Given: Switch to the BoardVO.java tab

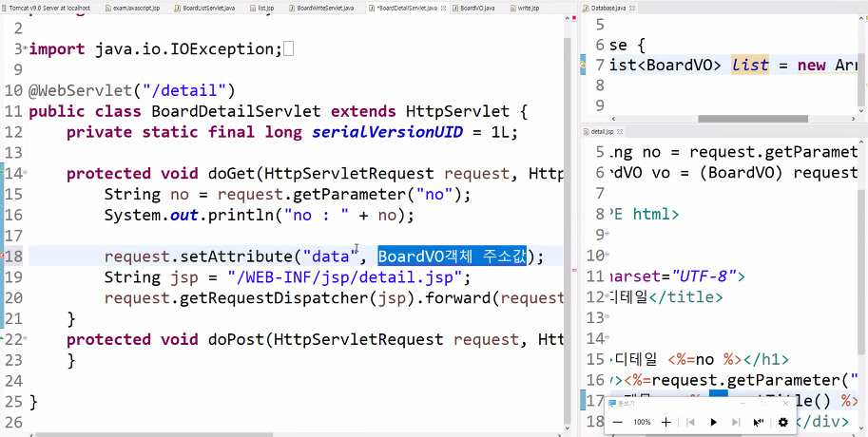Looking at the screenshot, I should (x=473, y=9).
